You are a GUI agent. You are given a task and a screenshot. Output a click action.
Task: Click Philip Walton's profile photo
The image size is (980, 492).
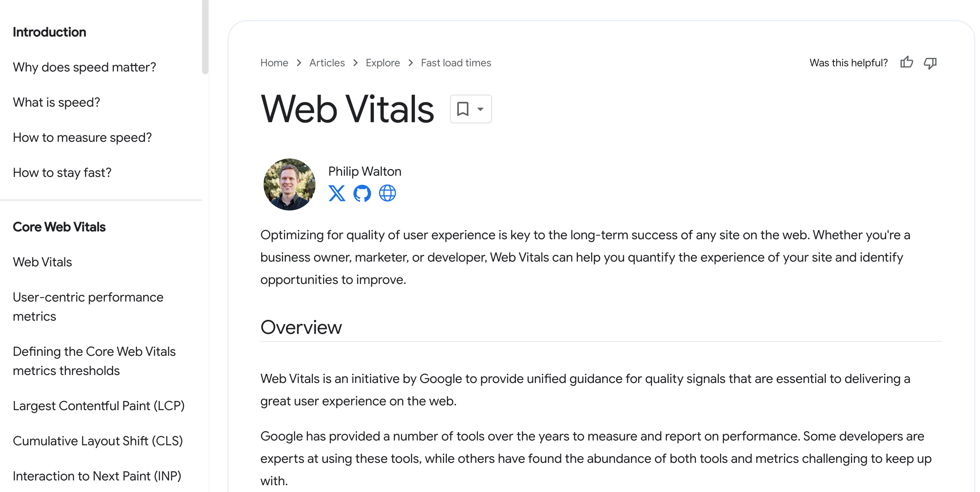[290, 184]
